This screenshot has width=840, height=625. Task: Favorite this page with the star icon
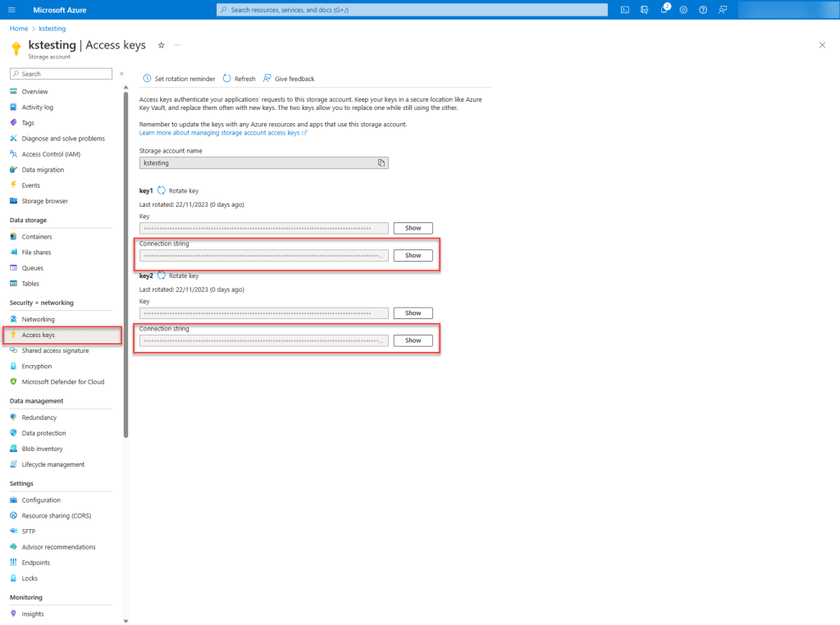click(161, 45)
